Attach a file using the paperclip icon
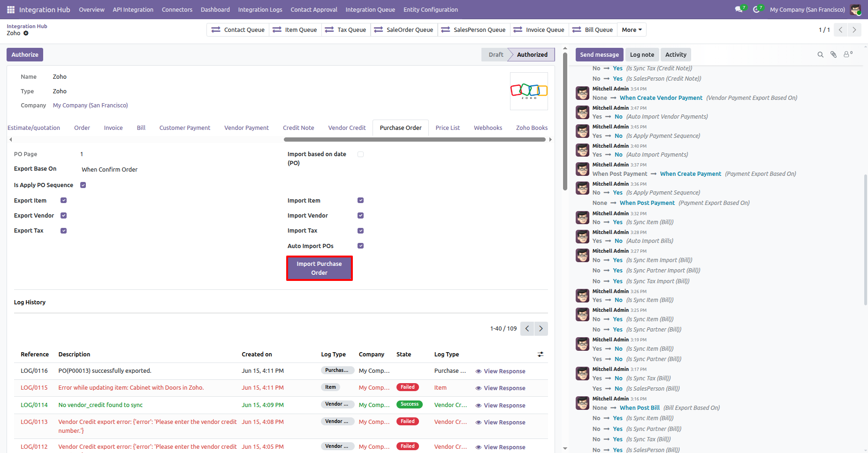Screen dimensions: 868x453 834,55
